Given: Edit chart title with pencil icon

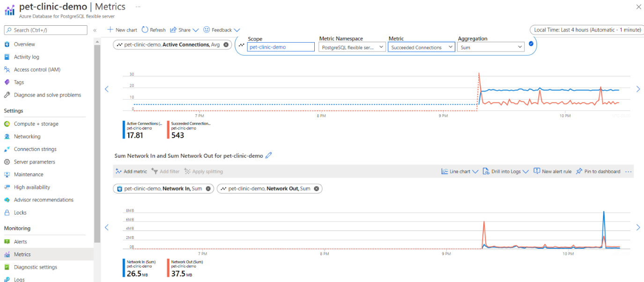Looking at the screenshot, I should click(268, 156).
